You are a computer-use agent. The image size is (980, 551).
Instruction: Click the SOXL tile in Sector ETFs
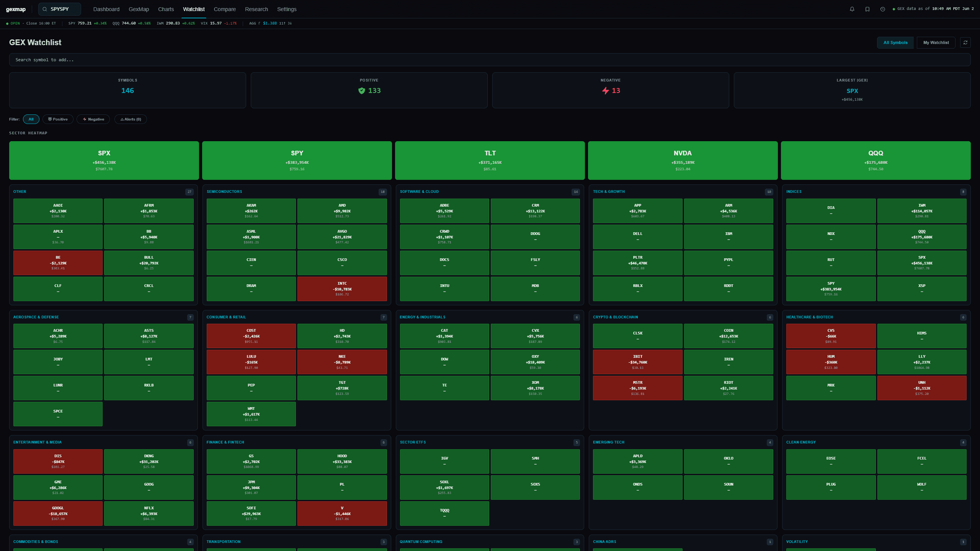[444, 487]
